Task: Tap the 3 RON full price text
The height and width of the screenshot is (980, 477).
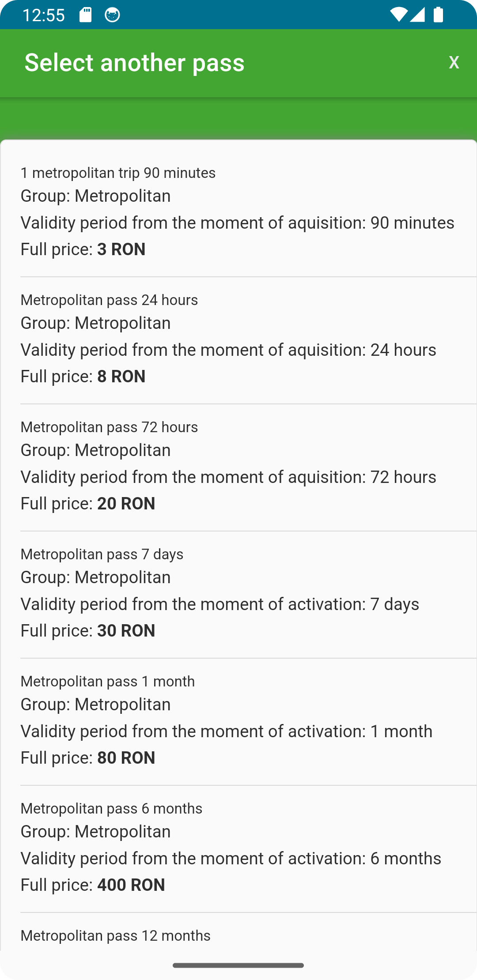Action: click(121, 249)
